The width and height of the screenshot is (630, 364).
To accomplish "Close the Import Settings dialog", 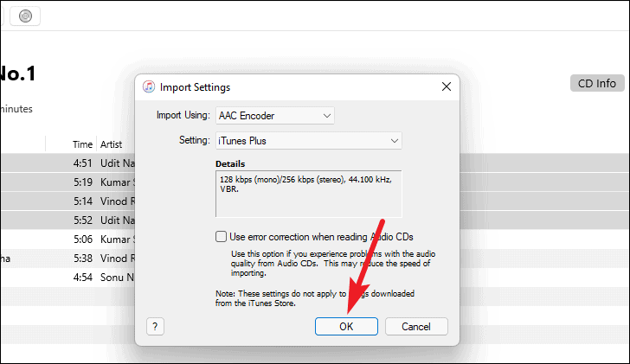I will (447, 86).
